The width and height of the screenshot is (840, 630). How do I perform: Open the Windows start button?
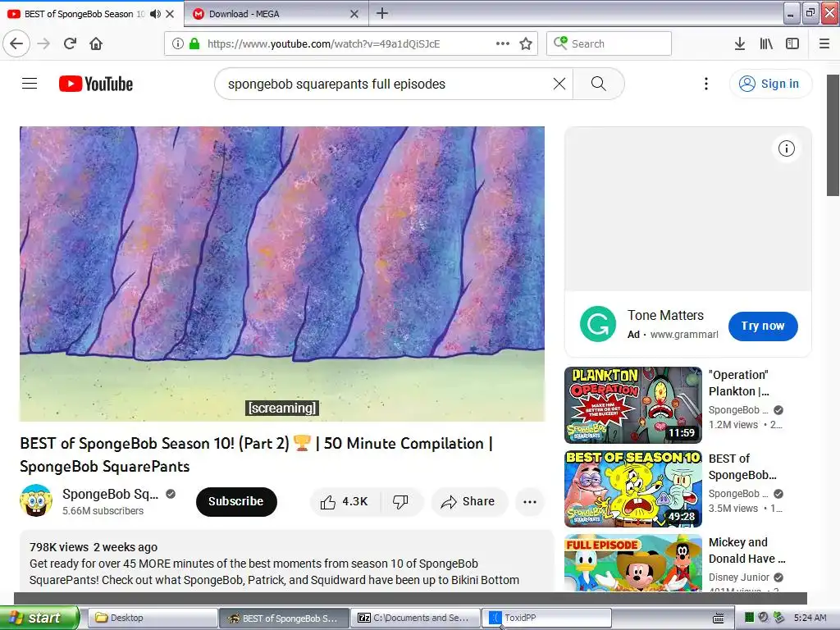[x=39, y=618]
